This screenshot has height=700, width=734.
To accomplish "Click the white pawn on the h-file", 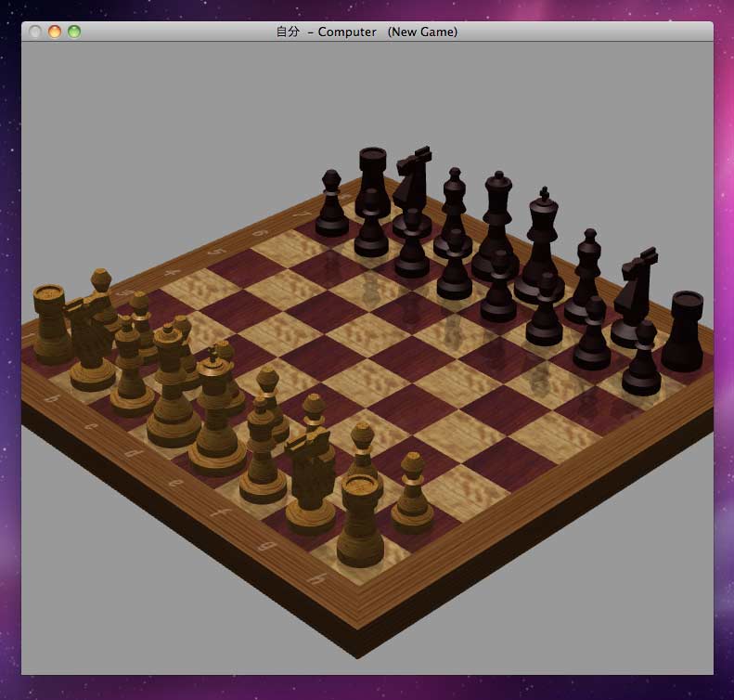I will (x=413, y=492).
